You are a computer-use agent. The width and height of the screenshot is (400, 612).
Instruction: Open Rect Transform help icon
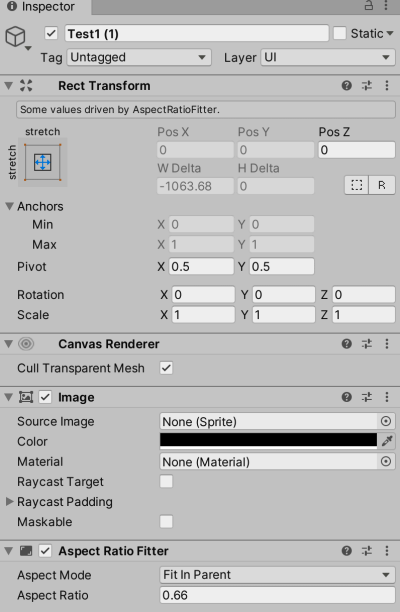point(347,85)
